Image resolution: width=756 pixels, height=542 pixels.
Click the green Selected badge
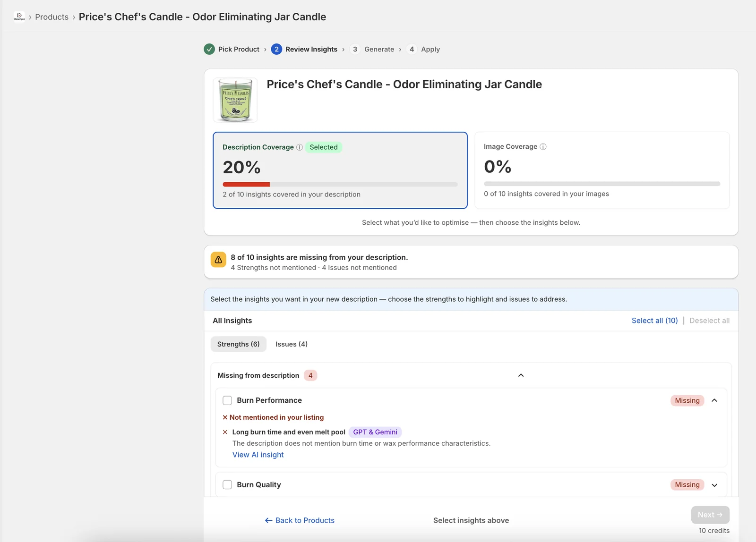pyautogui.click(x=324, y=147)
